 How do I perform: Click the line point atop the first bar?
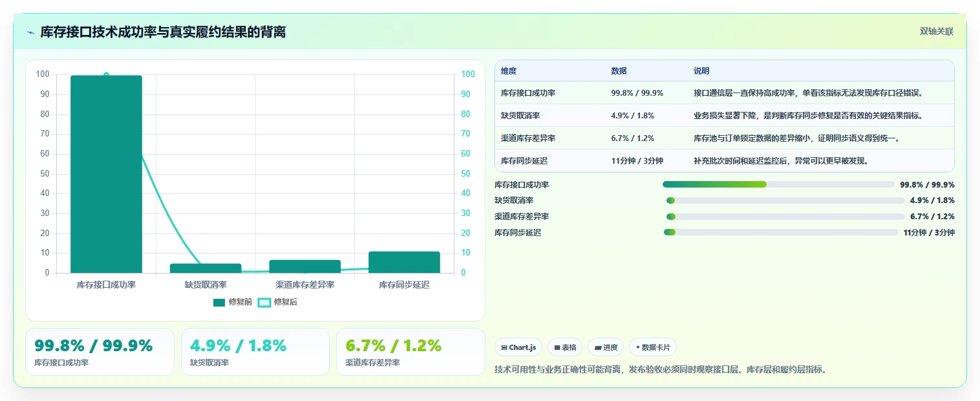(106, 75)
